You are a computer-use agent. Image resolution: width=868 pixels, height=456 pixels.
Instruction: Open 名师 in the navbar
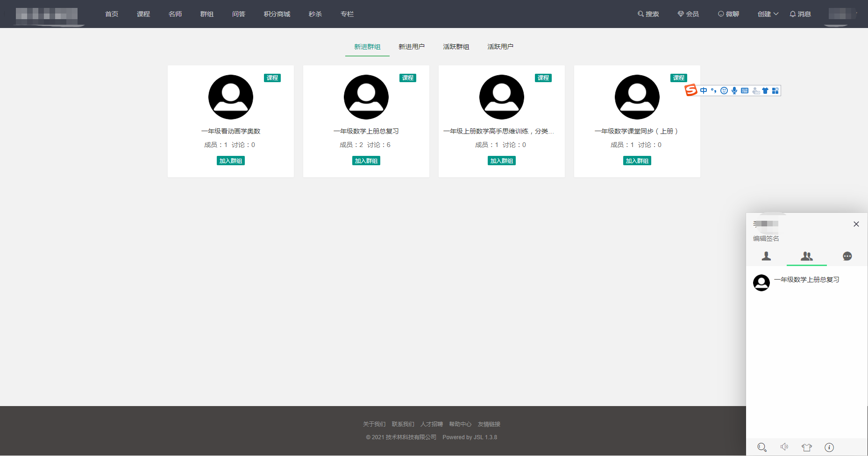(175, 14)
